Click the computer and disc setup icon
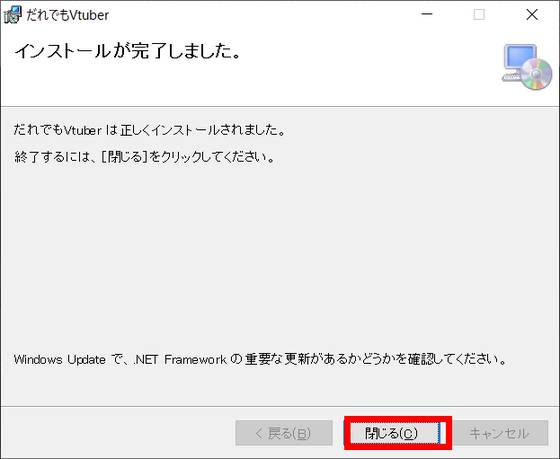 point(527,67)
